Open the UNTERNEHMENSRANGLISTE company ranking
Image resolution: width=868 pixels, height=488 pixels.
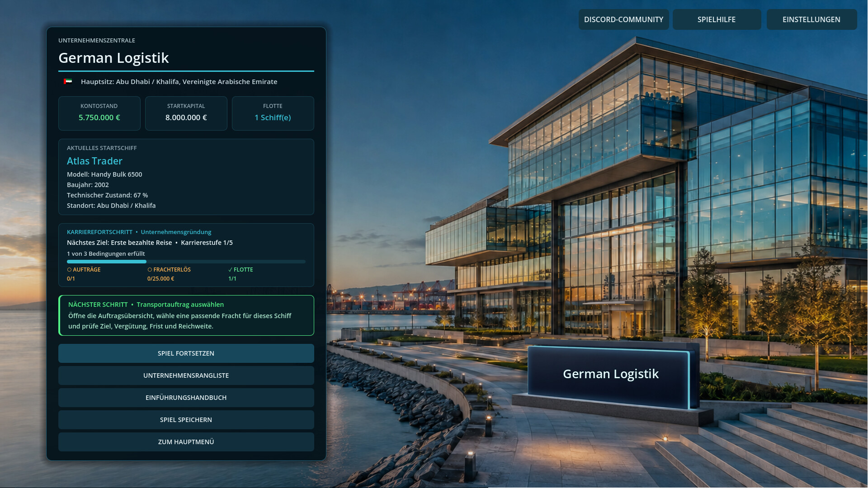click(186, 375)
